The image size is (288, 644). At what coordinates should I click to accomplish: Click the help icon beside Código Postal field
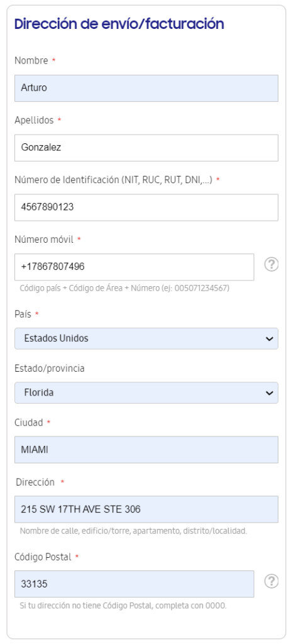(x=271, y=582)
